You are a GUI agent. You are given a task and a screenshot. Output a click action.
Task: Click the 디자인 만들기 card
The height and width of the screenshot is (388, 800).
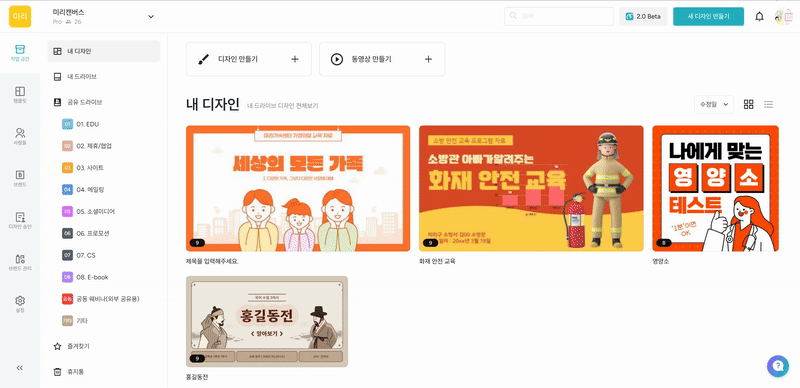pos(248,59)
